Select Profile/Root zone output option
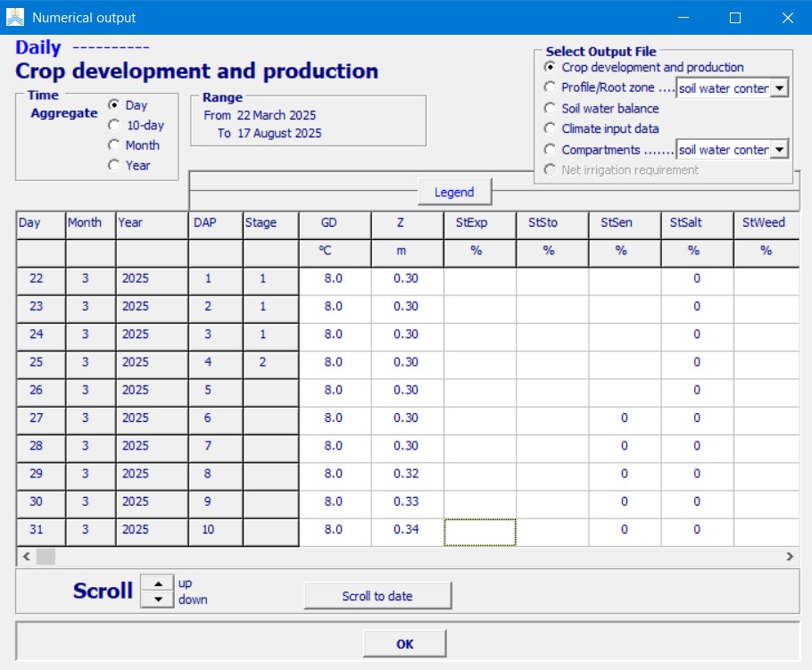This screenshot has height=670, width=812. [550, 87]
